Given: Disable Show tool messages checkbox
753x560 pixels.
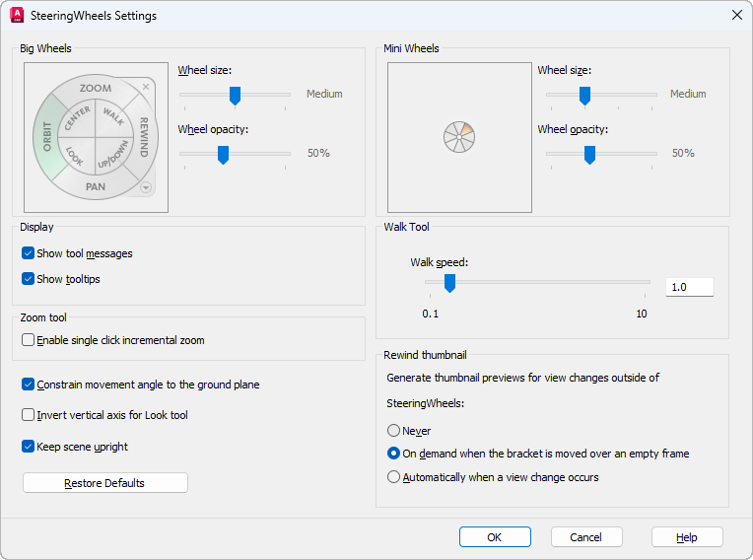Looking at the screenshot, I should pos(28,253).
